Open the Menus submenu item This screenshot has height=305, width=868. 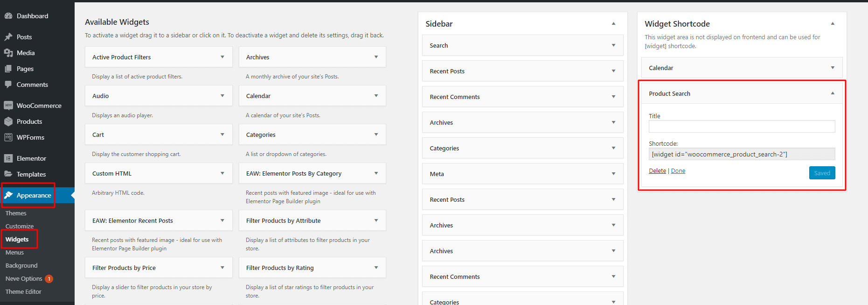pos(14,252)
